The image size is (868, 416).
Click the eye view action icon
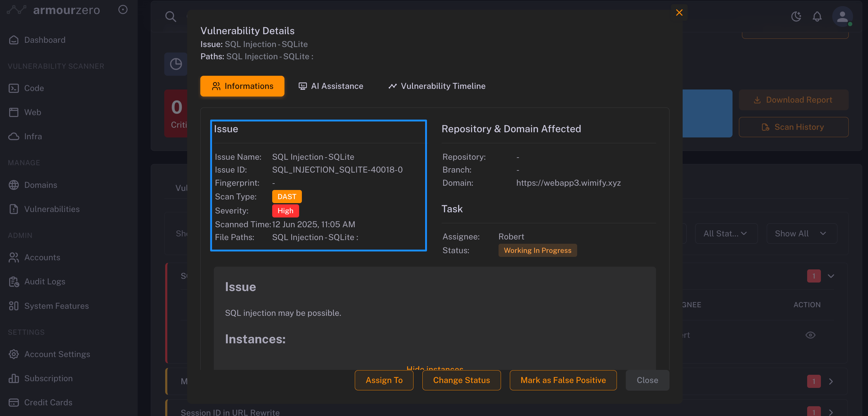pos(810,335)
